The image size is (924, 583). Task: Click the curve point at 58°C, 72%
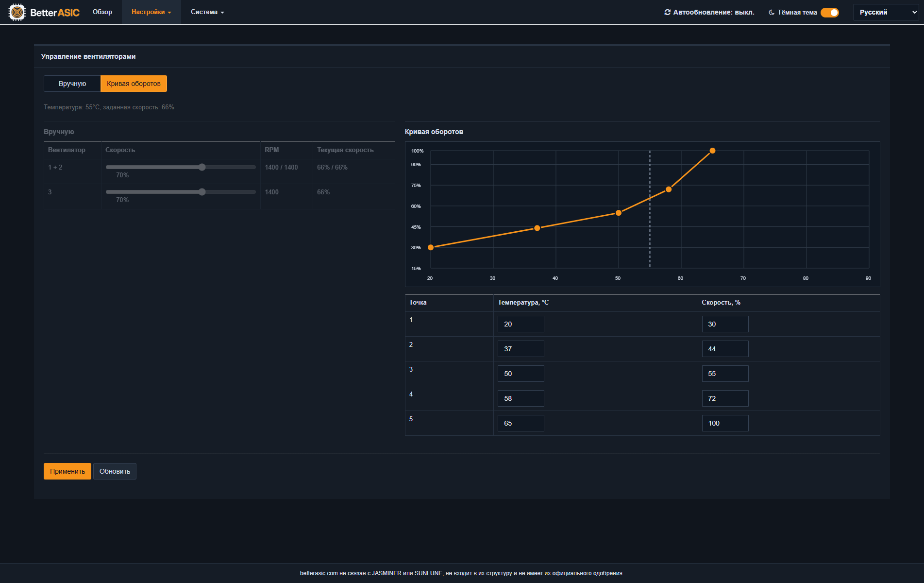669,189
